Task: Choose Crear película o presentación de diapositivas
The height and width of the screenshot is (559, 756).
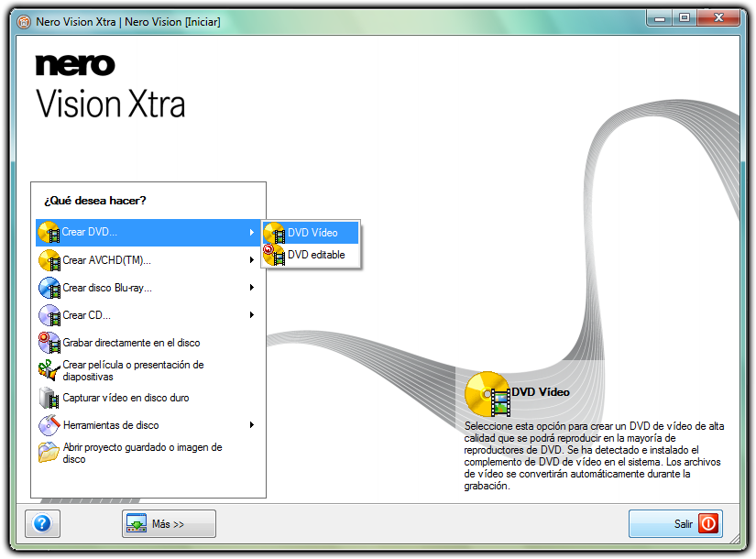Action: (148, 370)
